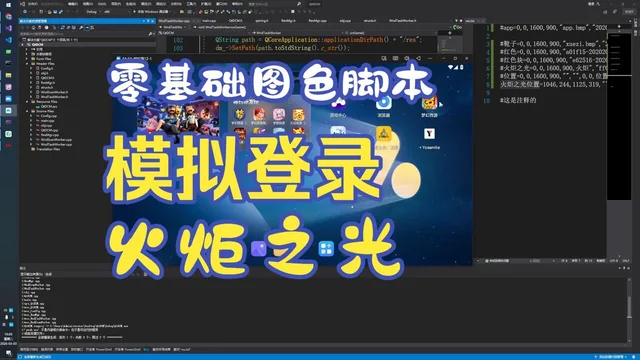Switch to the qstring.h editor tab

(x=262, y=20)
